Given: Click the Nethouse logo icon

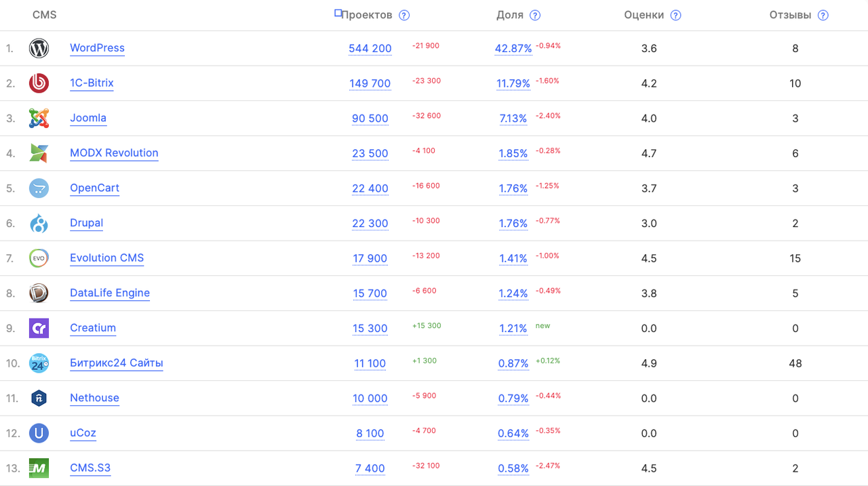Looking at the screenshot, I should click(39, 398).
